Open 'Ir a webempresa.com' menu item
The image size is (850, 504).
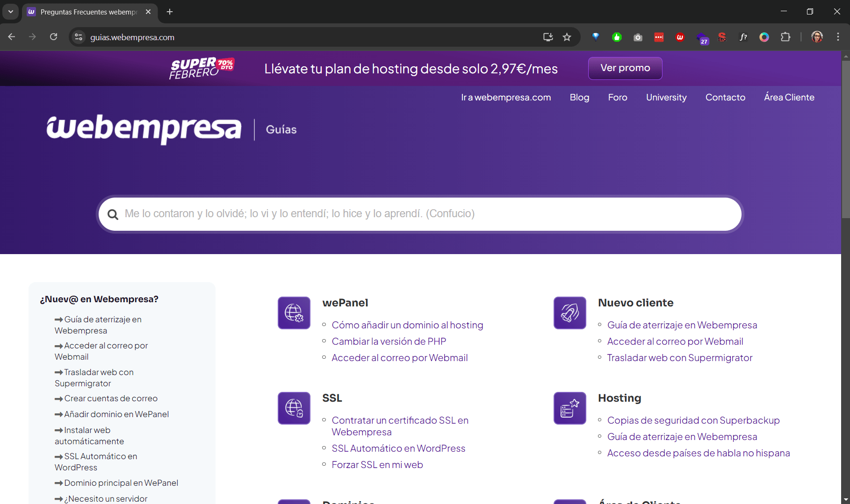[x=506, y=97]
